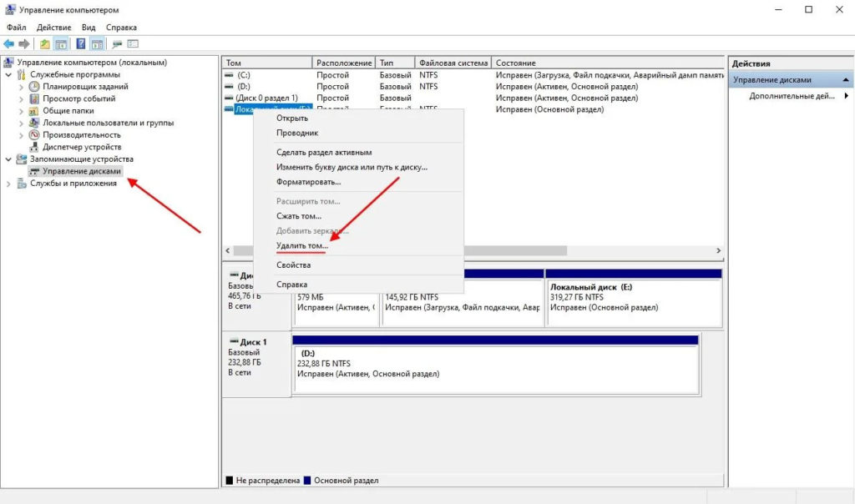Click the Up one level folder icon
Screen dimensions: 855x504
click(45, 44)
